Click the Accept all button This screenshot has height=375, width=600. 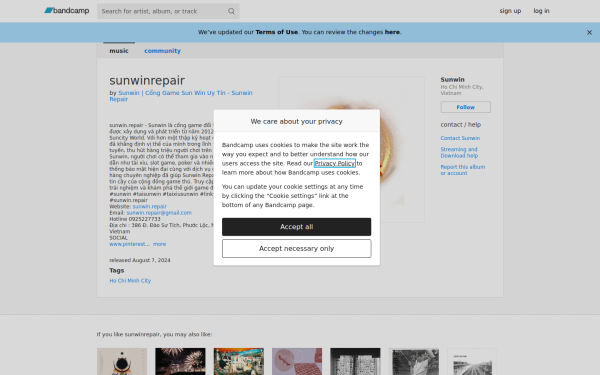click(297, 227)
